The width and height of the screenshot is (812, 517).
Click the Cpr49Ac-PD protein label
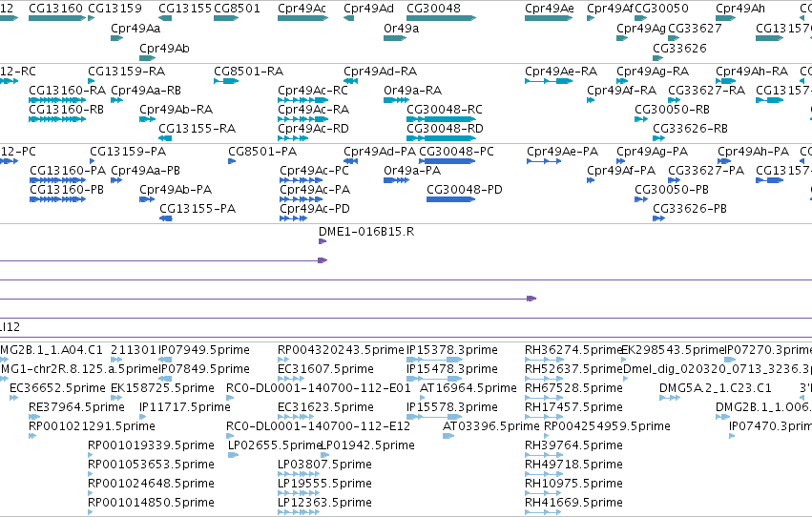pos(315,209)
